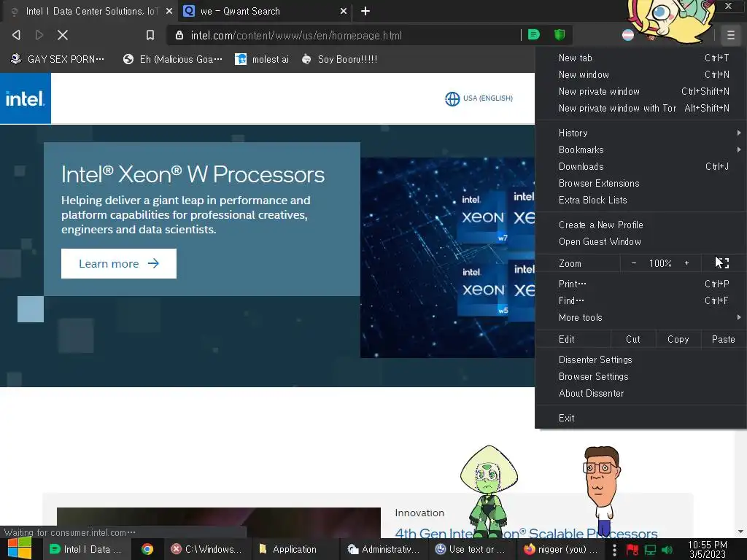
Task: Close the Intel Data Center Solutions tab
Action: point(169,11)
